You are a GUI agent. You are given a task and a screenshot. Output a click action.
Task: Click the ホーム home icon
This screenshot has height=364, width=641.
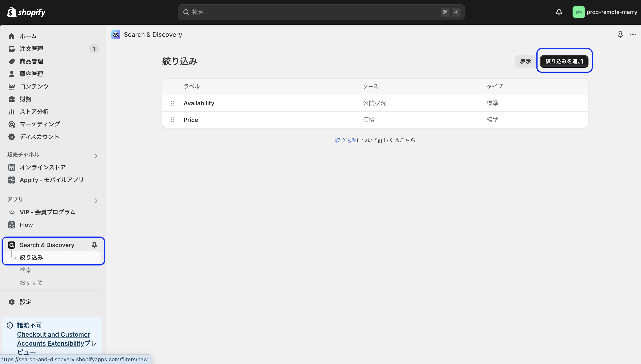pos(11,36)
